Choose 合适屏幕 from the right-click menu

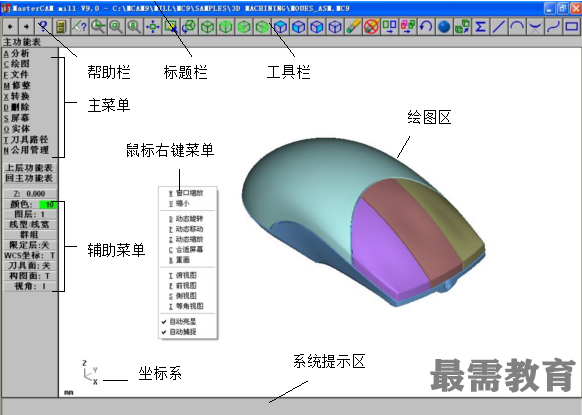[x=187, y=249]
